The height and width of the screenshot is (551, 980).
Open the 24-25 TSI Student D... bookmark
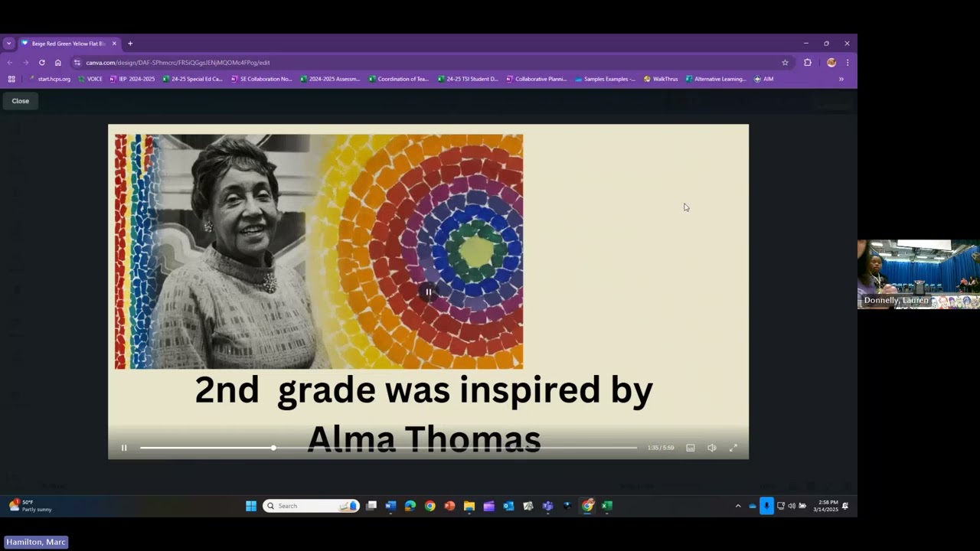pos(468,79)
